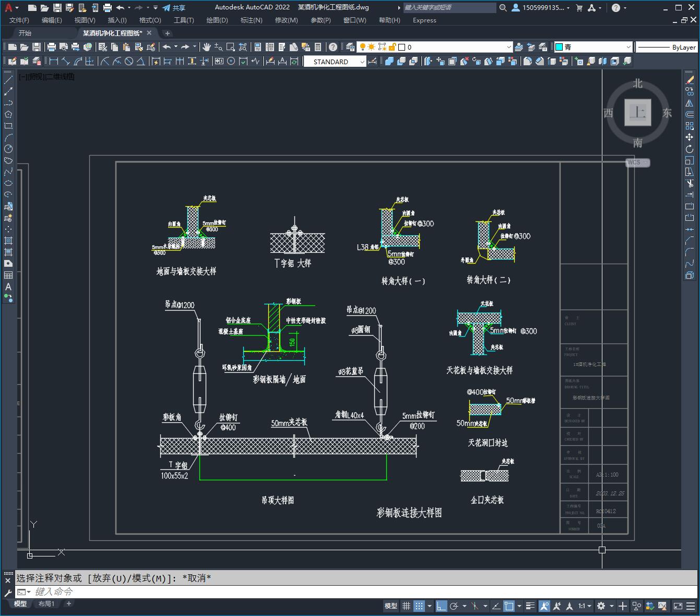
Task: Open the 格式(O) menu
Action: 150,20
